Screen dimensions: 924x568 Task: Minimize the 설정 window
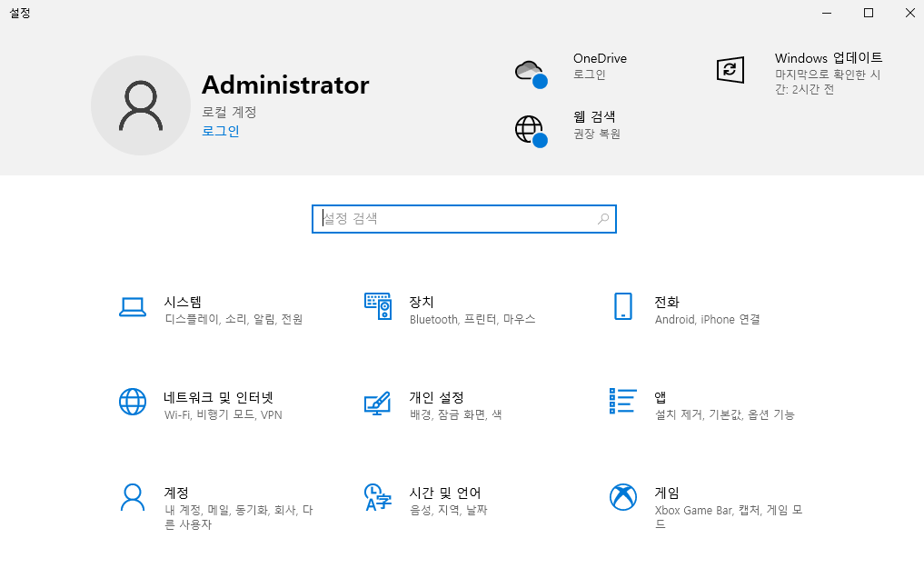coord(827,13)
